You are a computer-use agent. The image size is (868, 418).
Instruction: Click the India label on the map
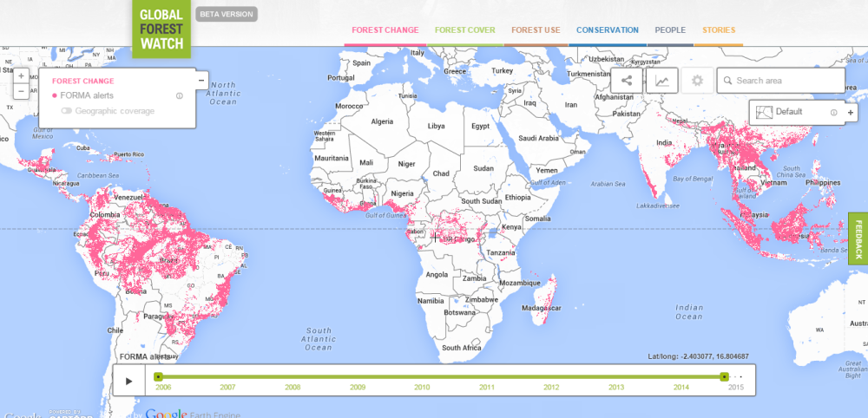pyautogui.click(x=664, y=142)
